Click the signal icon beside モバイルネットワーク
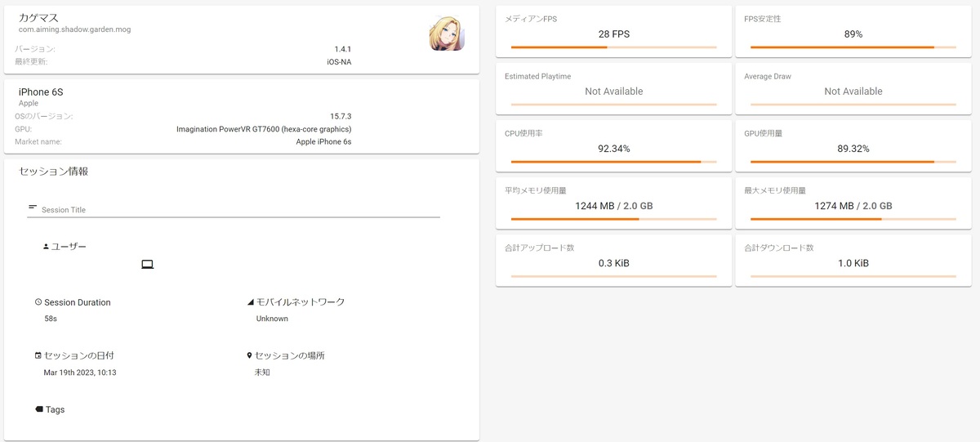This screenshot has height=442, width=980. pos(250,302)
